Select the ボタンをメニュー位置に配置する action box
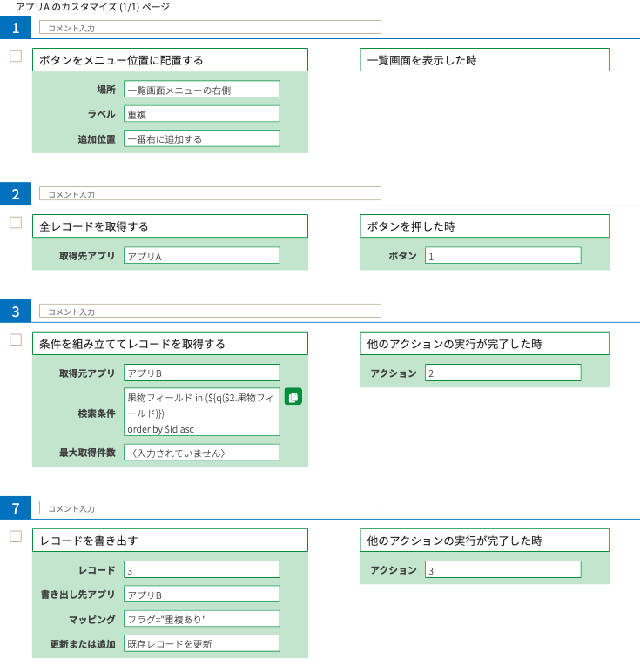Screen dimensions: 640x672 coord(170,60)
